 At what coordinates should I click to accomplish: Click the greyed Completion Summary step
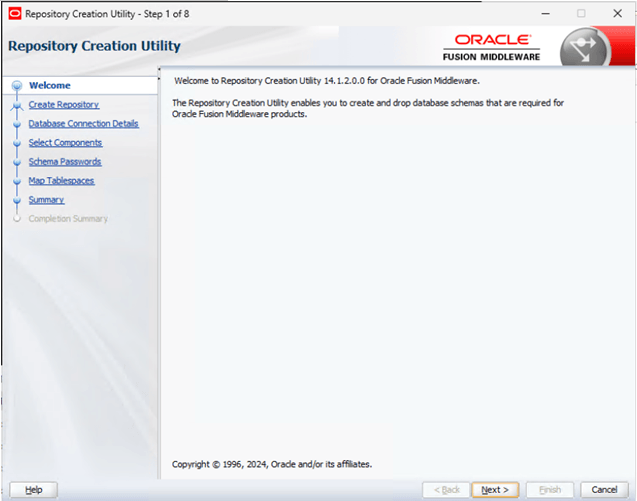[x=68, y=219]
